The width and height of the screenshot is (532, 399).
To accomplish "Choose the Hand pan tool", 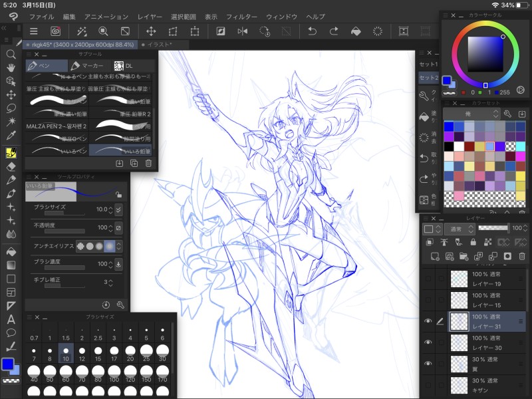I will click(11, 67).
